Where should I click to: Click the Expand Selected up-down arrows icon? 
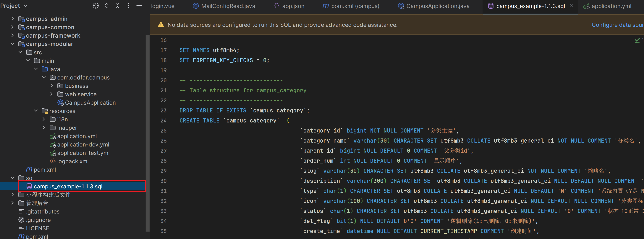coord(107,6)
